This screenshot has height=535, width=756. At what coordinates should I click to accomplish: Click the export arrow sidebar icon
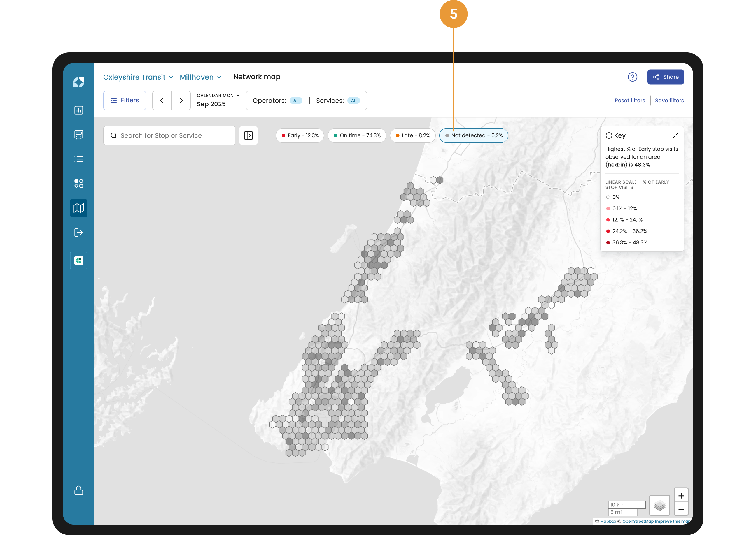(x=78, y=233)
